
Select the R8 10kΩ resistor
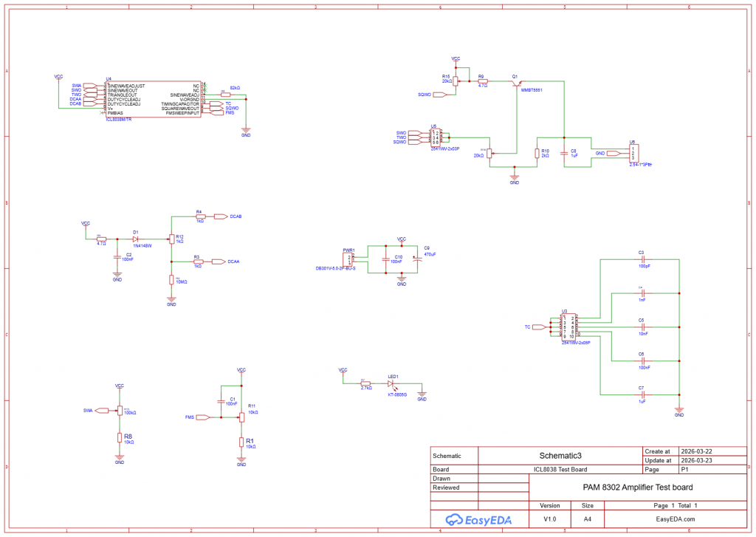pyautogui.click(x=120, y=438)
